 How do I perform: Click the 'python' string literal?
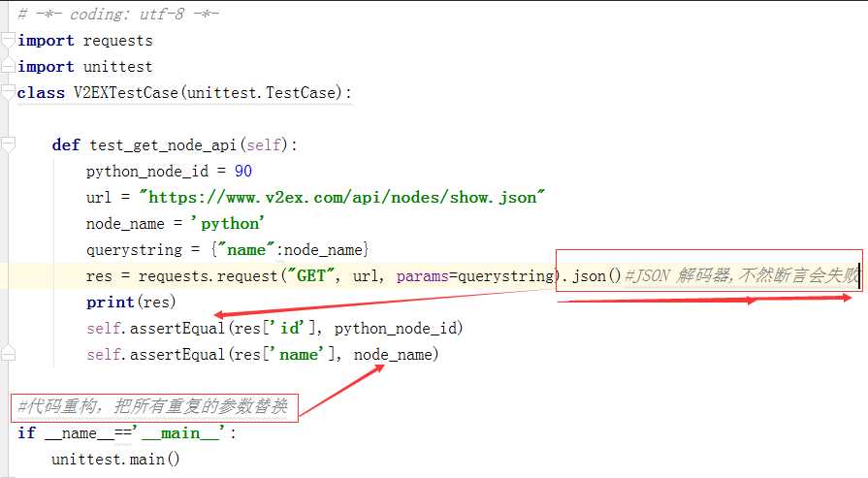pos(227,224)
